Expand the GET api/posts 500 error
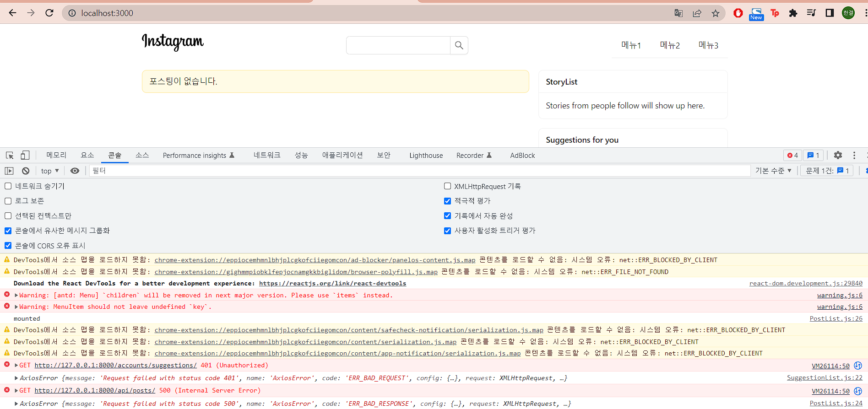Screen dimensions: 868x409 tap(16, 391)
